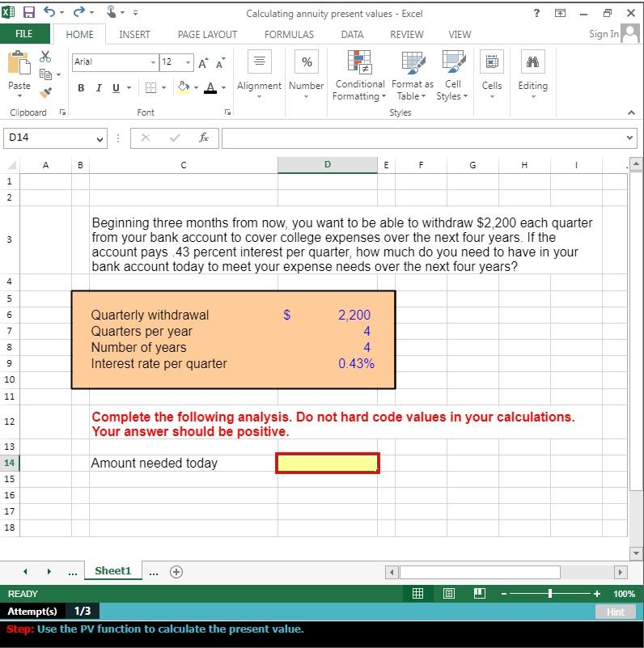This screenshot has width=644, height=648.
Task: Open the Font Color dropdown arrow
Action: pyautogui.click(x=223, y=87)
